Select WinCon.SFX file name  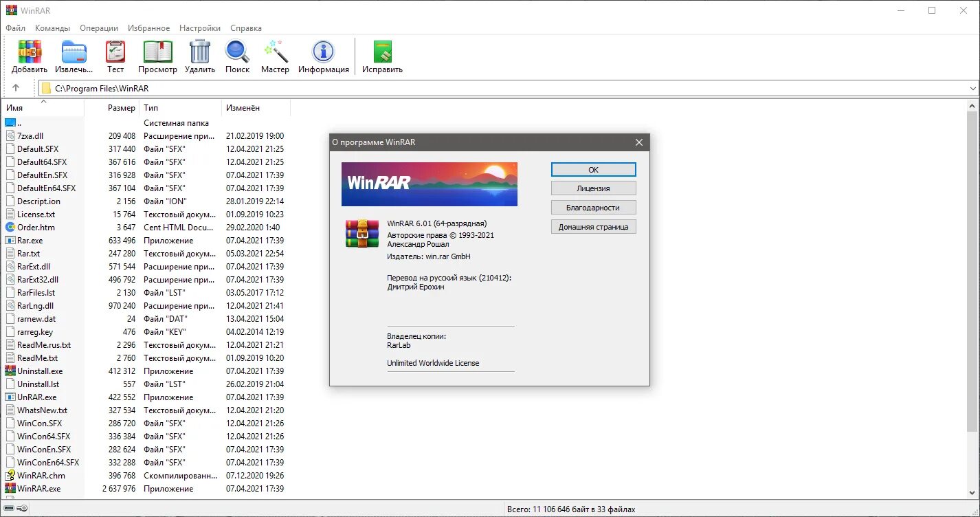tap(40, 423)
